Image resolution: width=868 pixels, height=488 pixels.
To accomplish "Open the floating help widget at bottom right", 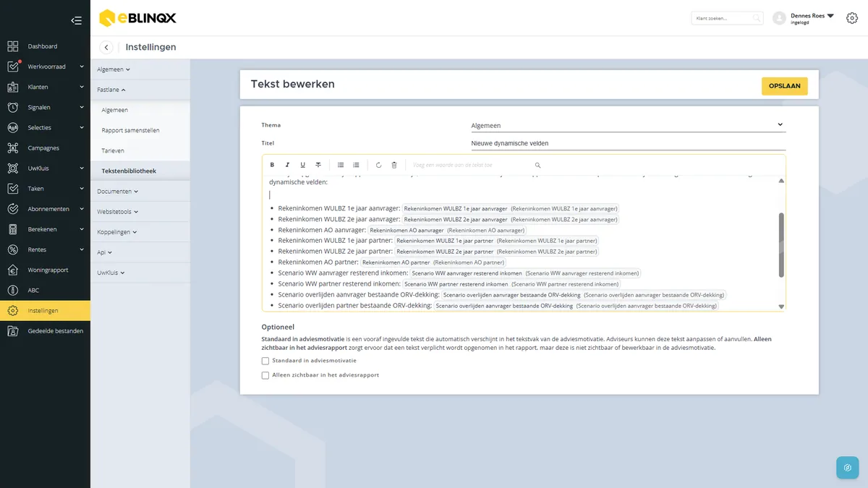I will [847, 467].
